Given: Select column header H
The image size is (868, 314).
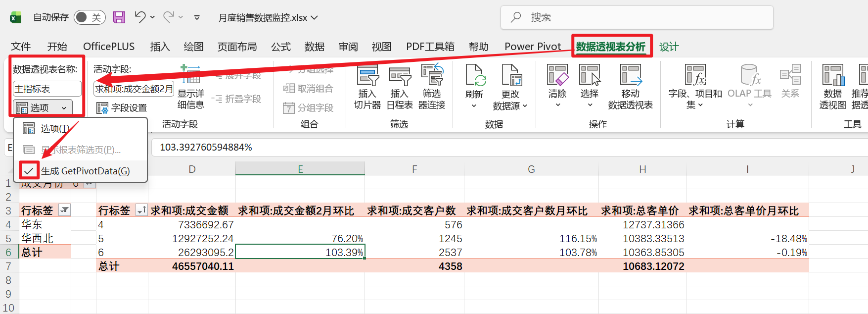Looking at the screenshot, I should (642, 169).
